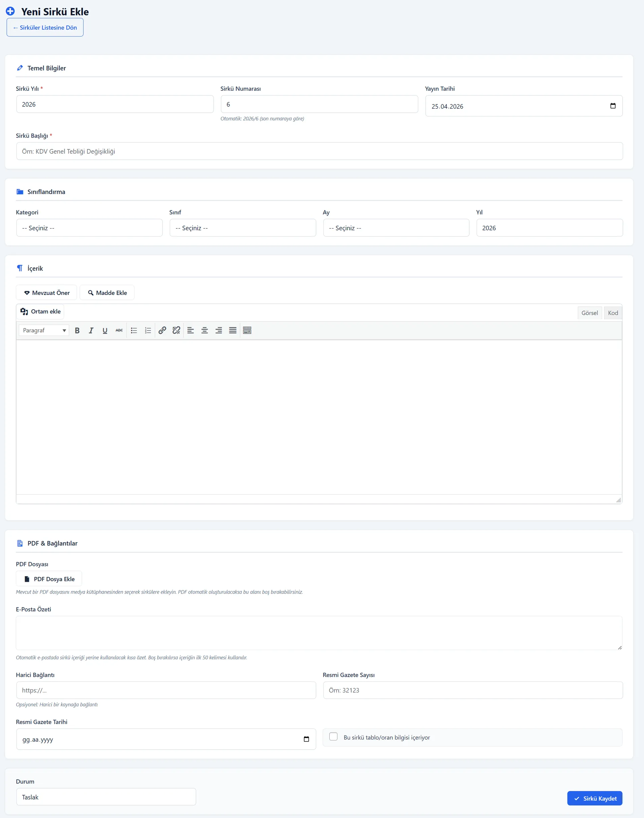The width and height of the screenshot is (644, 818).
Task: Align text right
Action: [219, 330]
